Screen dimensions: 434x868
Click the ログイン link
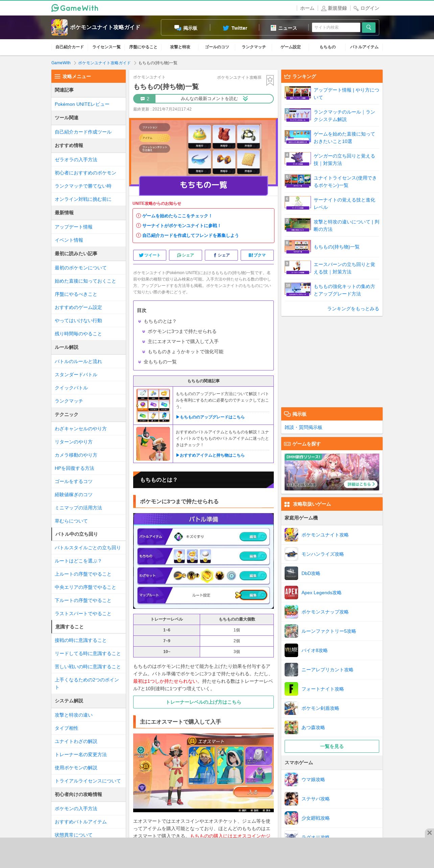click(367, 8)
